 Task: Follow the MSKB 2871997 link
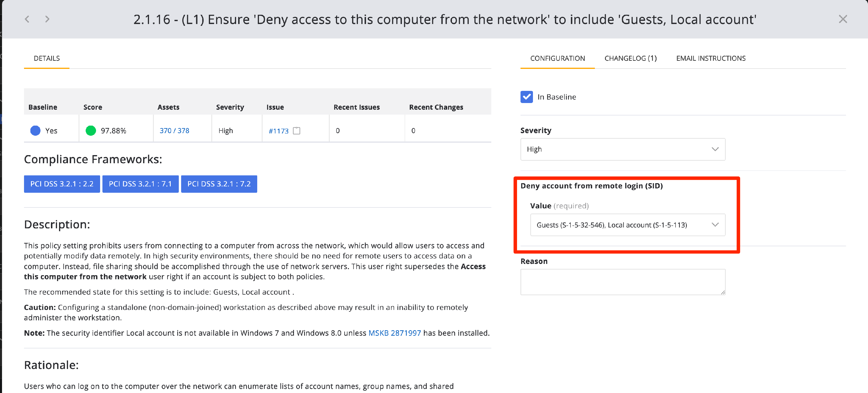394,333
